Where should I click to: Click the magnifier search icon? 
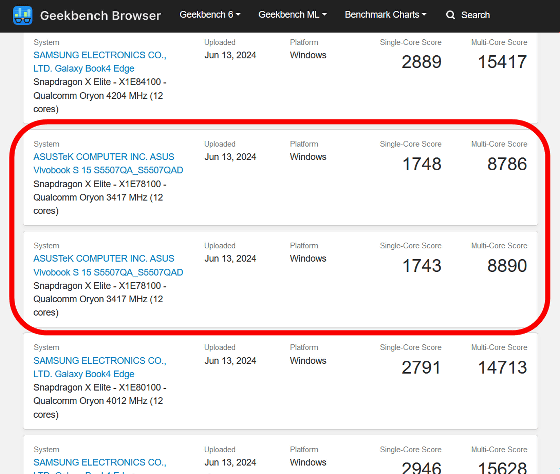click(450, 15)
